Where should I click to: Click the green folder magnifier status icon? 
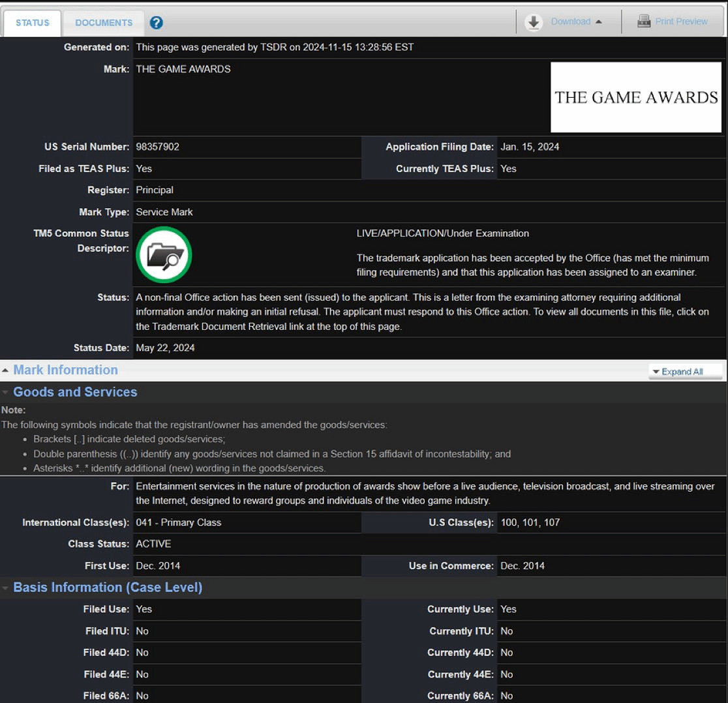tap(164, 254)
